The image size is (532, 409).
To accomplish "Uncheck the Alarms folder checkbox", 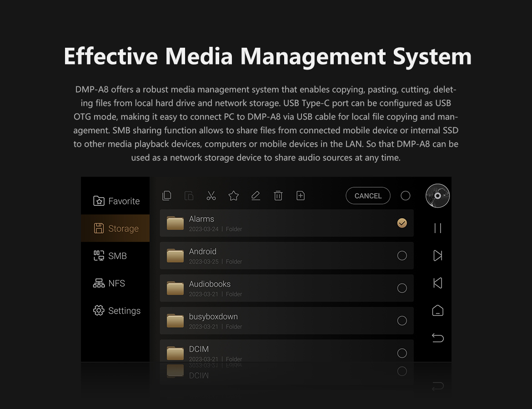I will pos(402,223).
